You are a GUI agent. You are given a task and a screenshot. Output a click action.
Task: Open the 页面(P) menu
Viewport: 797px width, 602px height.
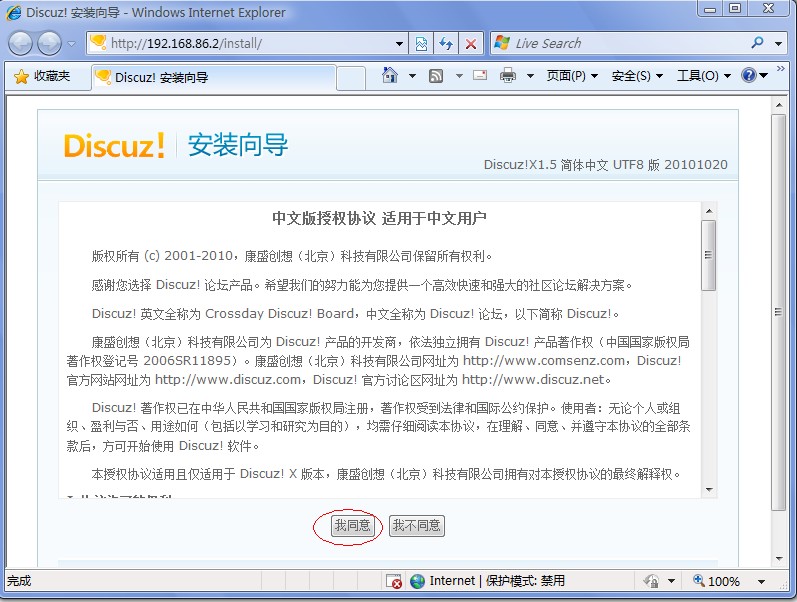571,76
